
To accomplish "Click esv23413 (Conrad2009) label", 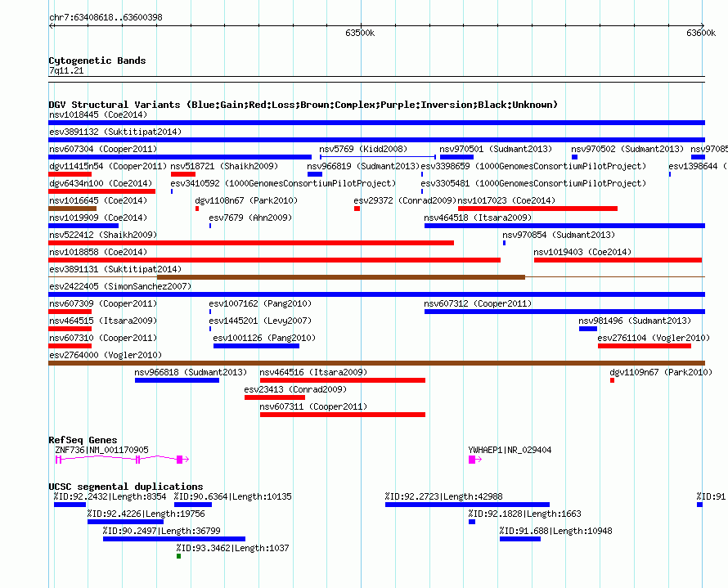I will coord(295,389).
